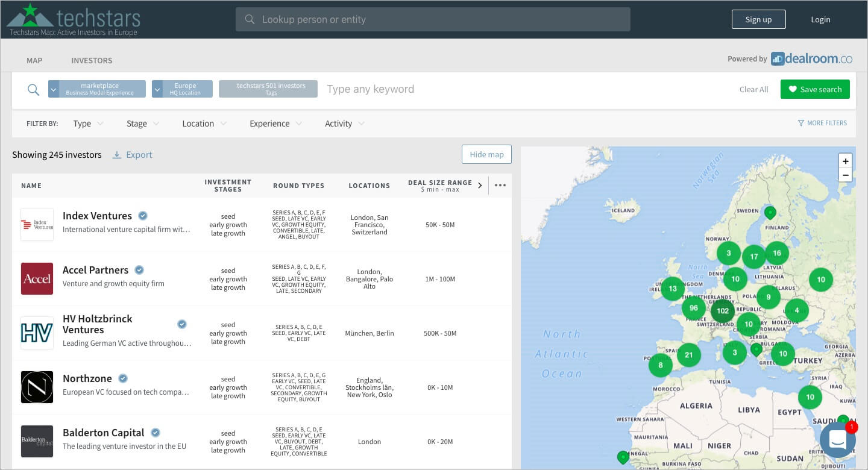Click the Index Ventures logo thumbnail

point(37,225)
